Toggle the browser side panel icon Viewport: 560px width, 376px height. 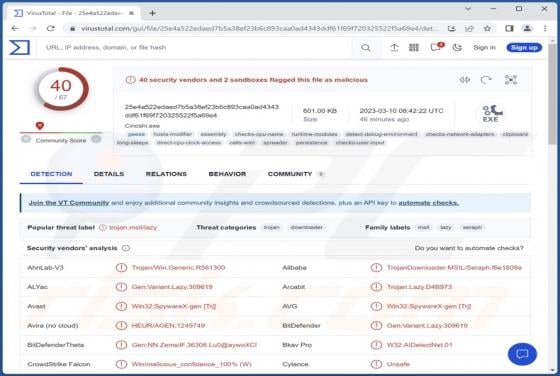coord(509,29)
